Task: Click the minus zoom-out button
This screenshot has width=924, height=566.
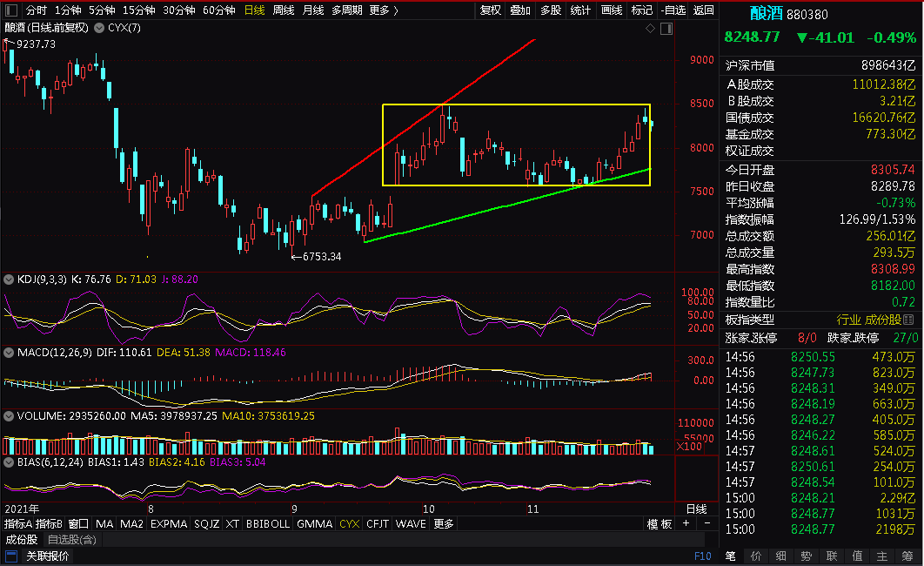Action: click(707, 523)
